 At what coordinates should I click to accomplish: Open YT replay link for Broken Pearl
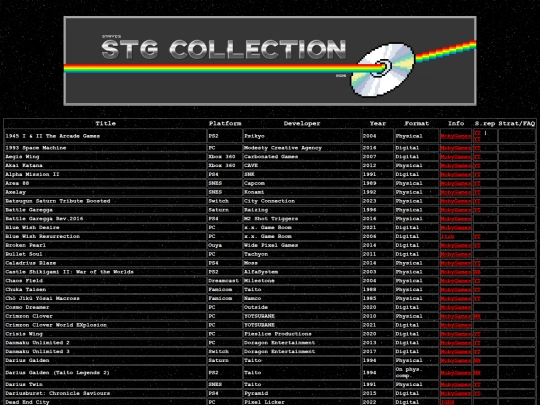pos(477,246)
